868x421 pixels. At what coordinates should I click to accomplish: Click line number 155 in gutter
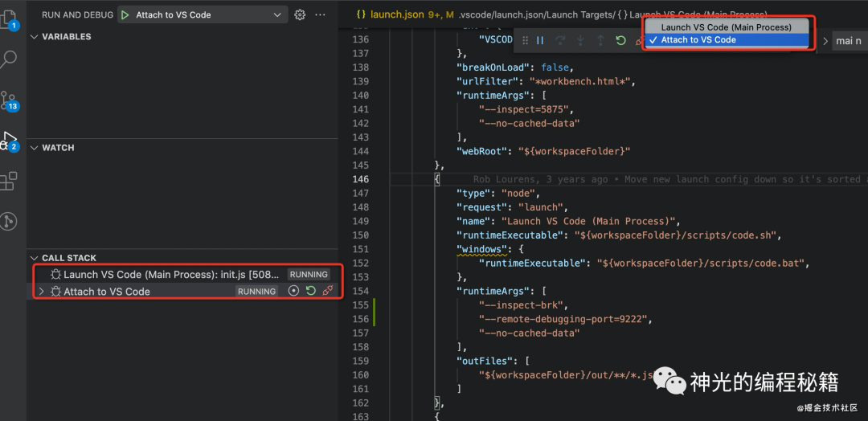(x=360, y=305)
